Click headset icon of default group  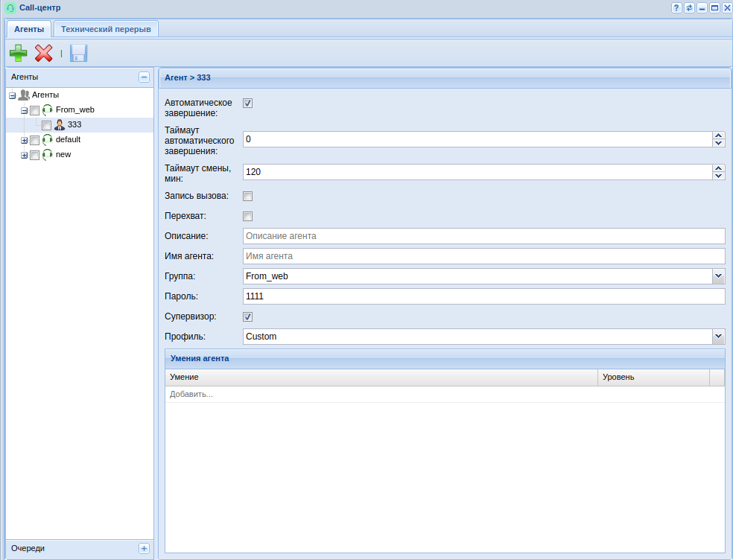tap(47, 140)
